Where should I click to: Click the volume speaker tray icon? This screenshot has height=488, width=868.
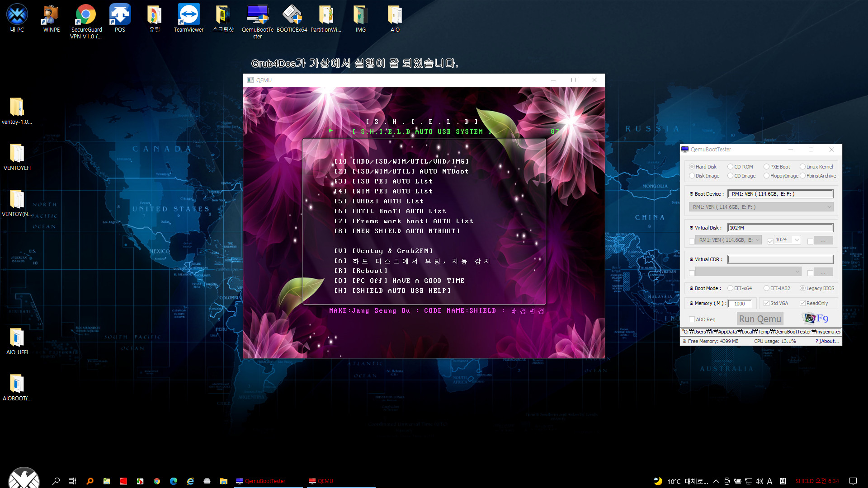[759, 481]
